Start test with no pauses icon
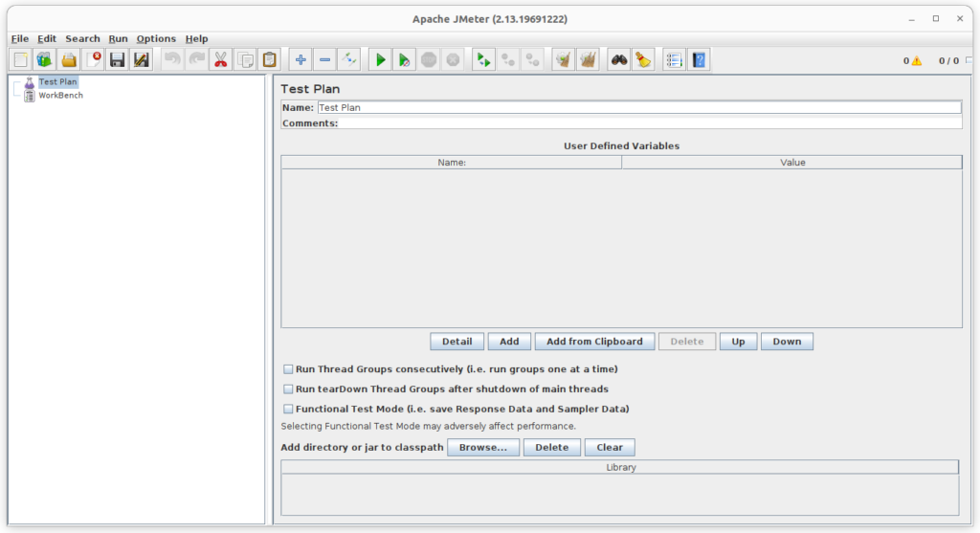This screenshot has width=980, height=533. (x=405, y=60)
